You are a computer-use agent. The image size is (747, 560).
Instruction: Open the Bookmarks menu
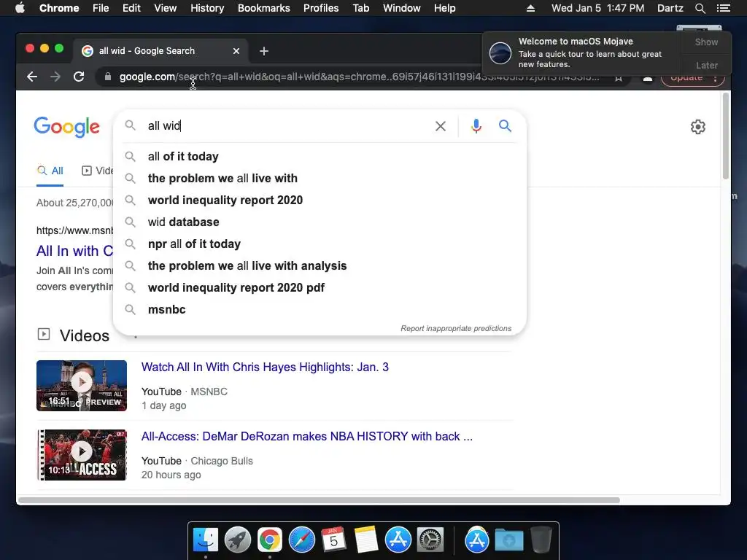click(x=264, y=8)
